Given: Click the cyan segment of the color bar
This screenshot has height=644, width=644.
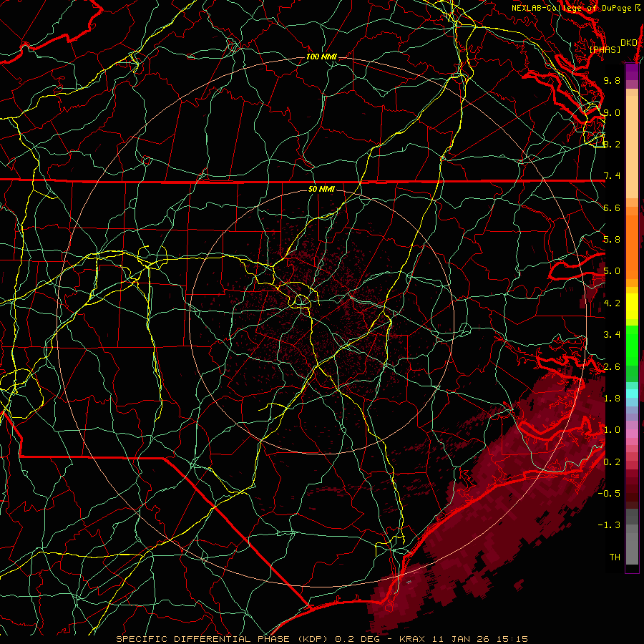Looking at the screenshot, I should pos(632,394).
